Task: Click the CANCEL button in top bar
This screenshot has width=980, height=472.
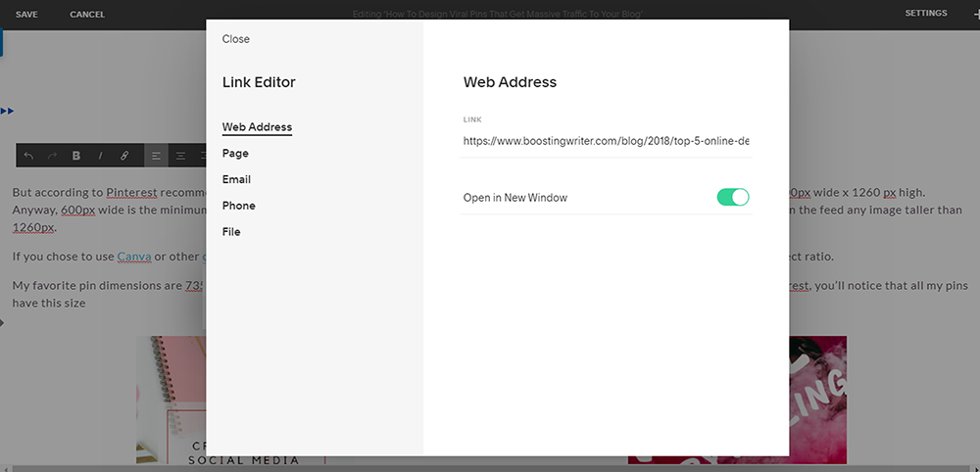Action: click(x=87, y=15)
